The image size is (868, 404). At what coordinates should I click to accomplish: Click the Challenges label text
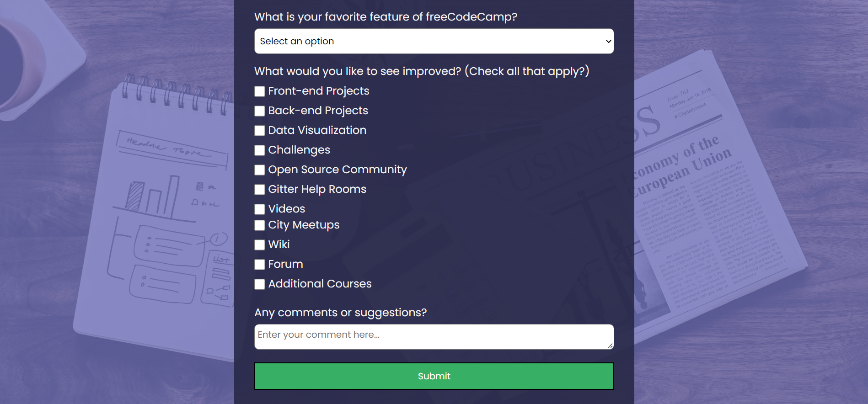click(299, 150)
